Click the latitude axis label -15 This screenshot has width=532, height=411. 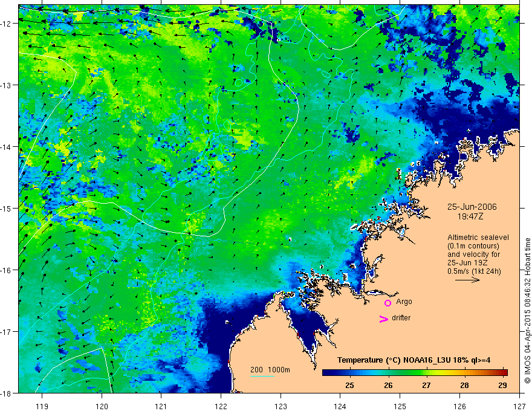pyautogui.click(x=6, y=208)
